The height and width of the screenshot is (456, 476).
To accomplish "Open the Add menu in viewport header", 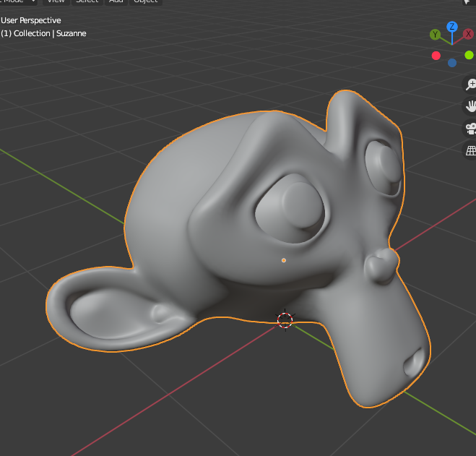I will click(x=116, y=1).
